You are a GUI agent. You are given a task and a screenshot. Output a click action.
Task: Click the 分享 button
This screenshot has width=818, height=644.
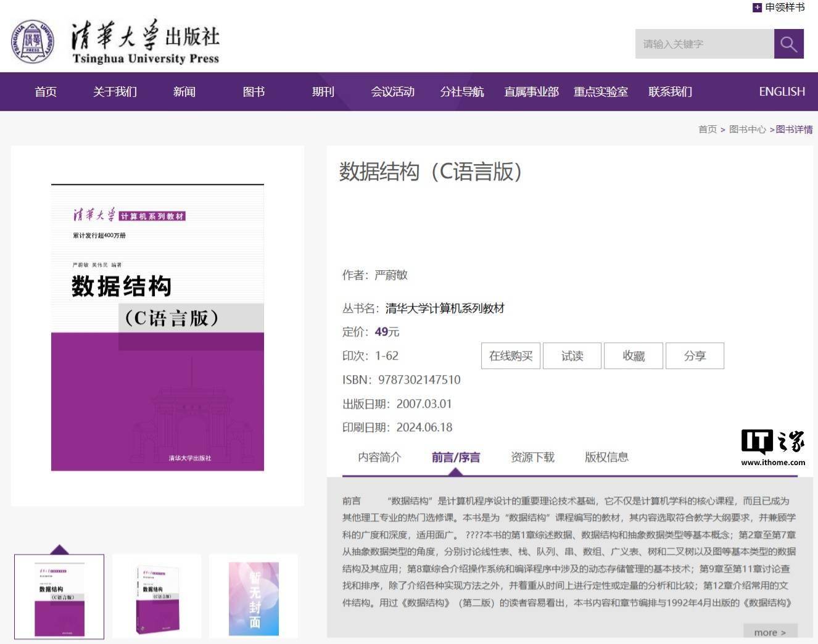point(695,356)
